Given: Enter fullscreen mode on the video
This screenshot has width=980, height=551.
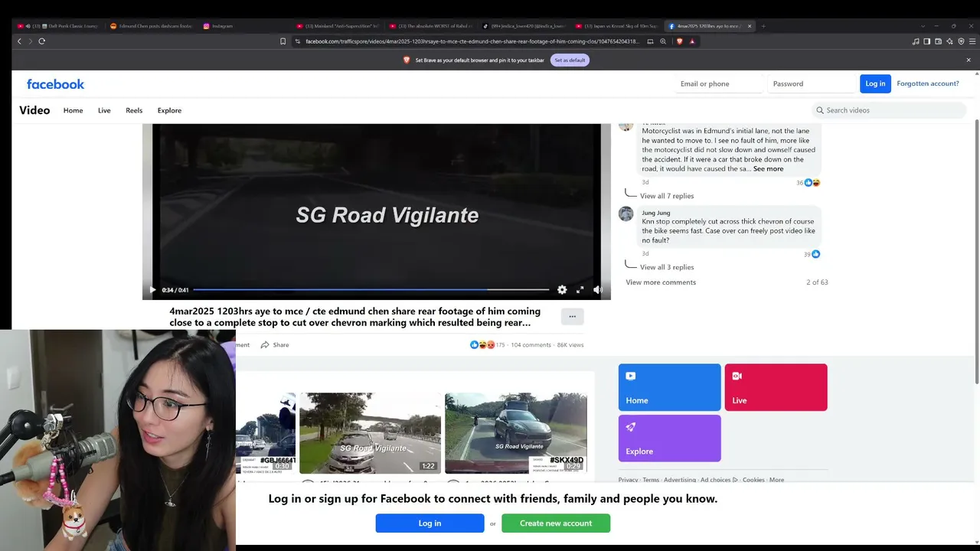Looking at the screenshot, I should (x=580, y=290).
